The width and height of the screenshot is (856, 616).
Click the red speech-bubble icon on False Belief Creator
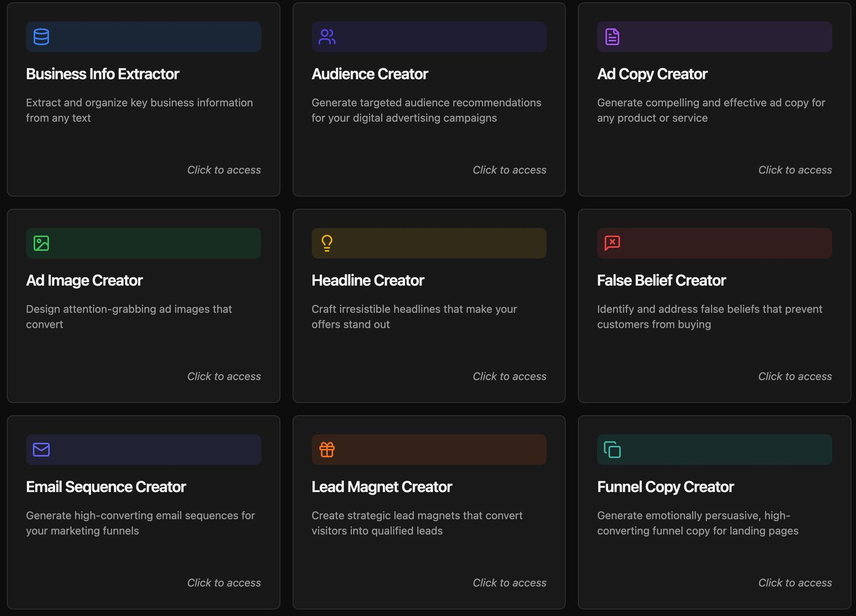[612, 243]
